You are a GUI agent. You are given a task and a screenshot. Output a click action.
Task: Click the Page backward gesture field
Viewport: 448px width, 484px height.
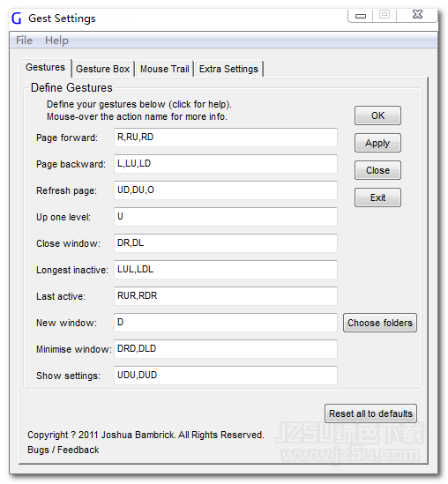(226, 164)
